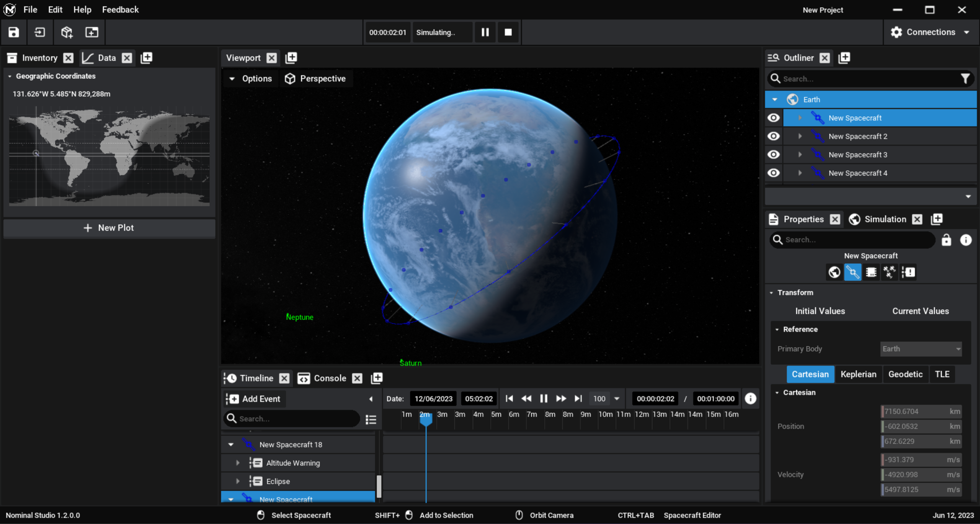Click the add object cube icon

(x=67, y=32)
